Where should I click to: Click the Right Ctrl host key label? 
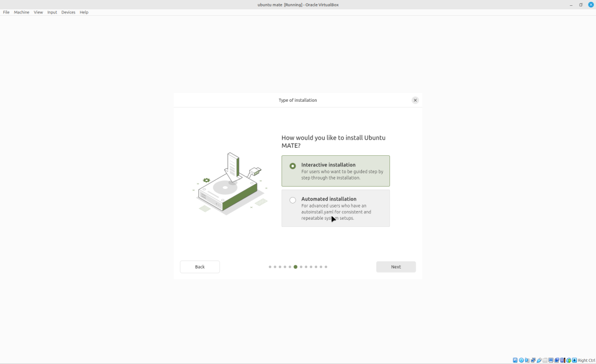pyautogui.click(x=587, y=361)
